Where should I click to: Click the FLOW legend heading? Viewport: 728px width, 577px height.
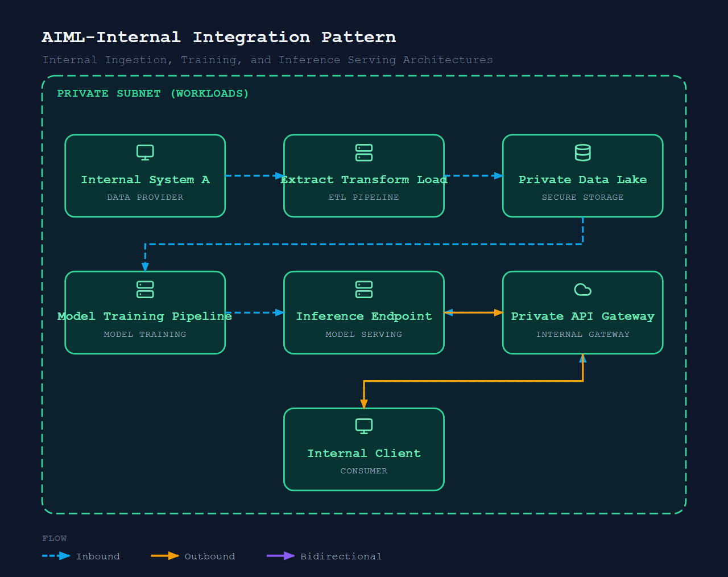point(55,538)
